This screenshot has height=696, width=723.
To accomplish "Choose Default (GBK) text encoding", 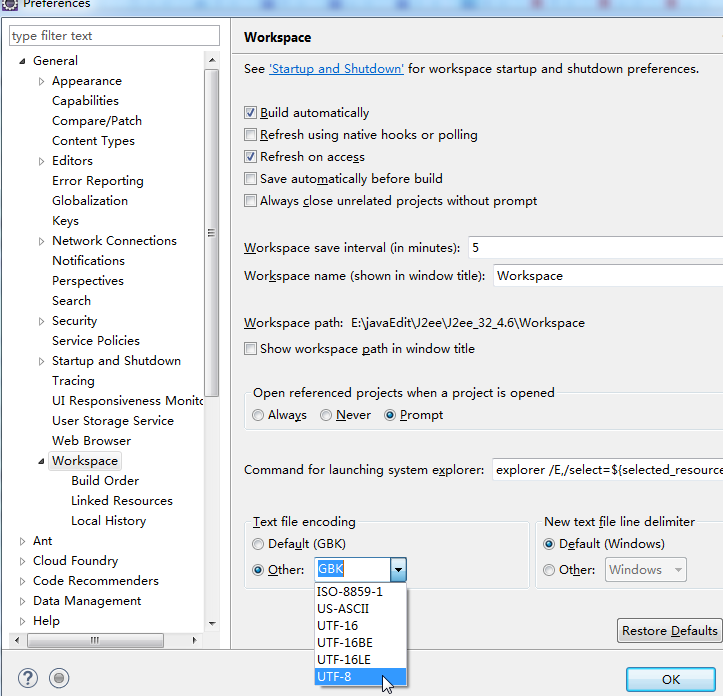I will [x=258, y=544].
